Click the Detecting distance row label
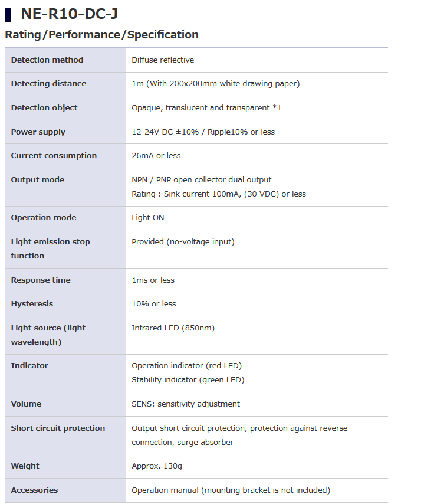Viewport: 424px width, 504px height. click(x=48, y=84)
